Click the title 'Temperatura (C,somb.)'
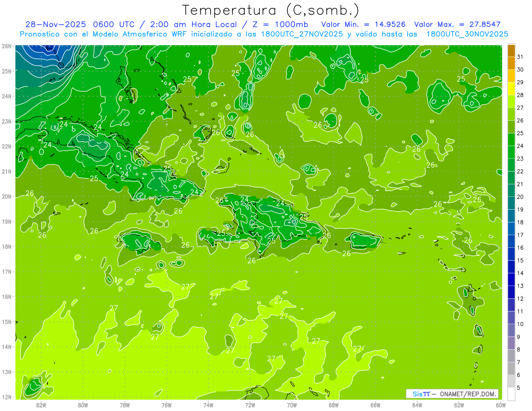532x411 pixels. 271,10
